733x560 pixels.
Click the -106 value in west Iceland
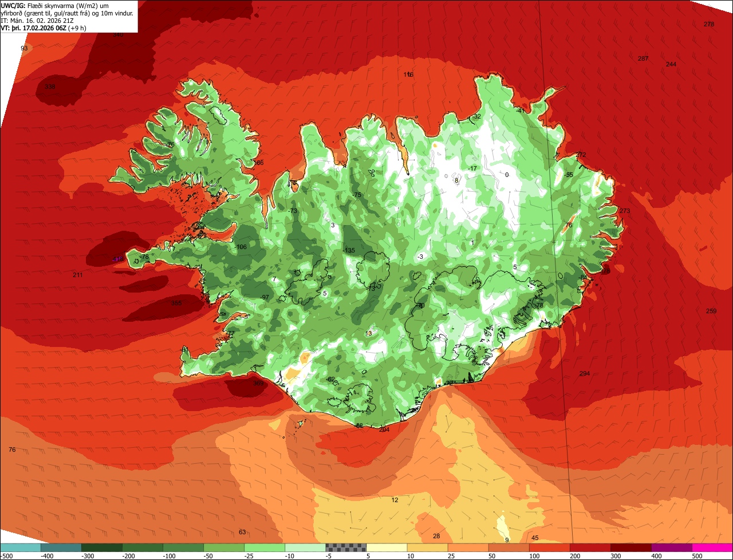tap(241, 247)
